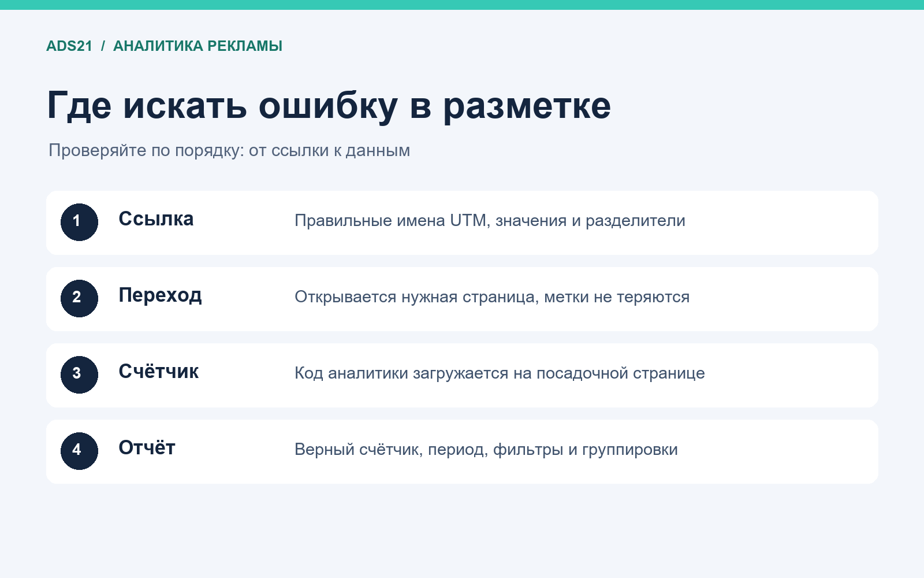This screenshot has height=578, width=924.
Task: Click the number 3 circle badge
Action: point(79,375)
